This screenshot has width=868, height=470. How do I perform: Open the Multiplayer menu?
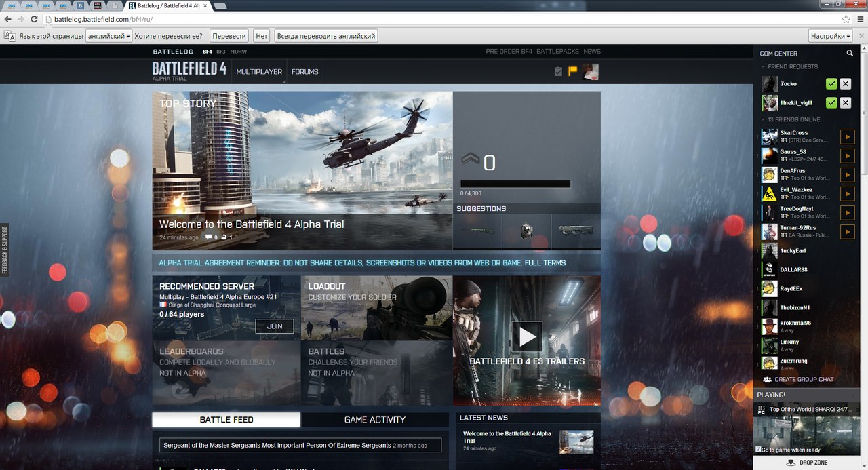pyautogui.click(x=259, y=71)
